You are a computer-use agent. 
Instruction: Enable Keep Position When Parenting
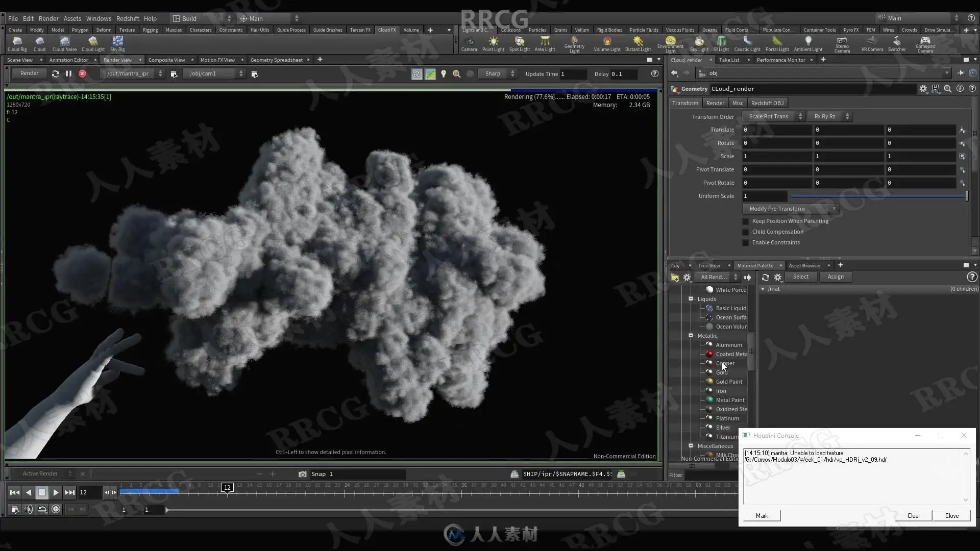(745, 221)
